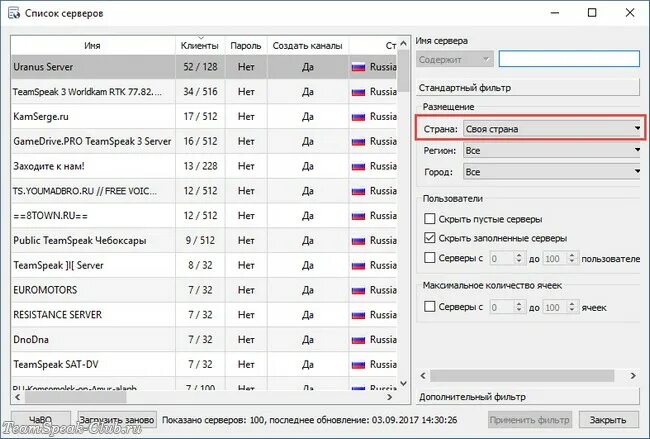Image resolution: width=650 pixels, height=439 pixels.
Task: Sort by the Клиенты column header
Action: click(200, 46)
